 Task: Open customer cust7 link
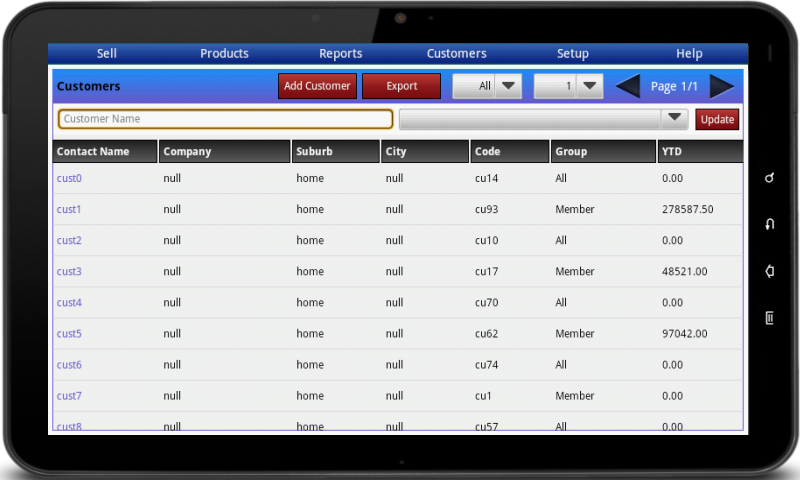point(69,396)
